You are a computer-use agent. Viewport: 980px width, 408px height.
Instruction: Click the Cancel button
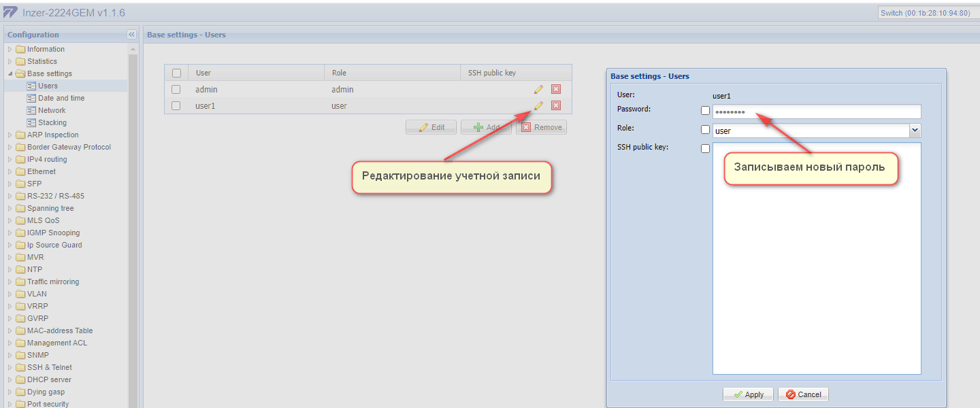804,394
